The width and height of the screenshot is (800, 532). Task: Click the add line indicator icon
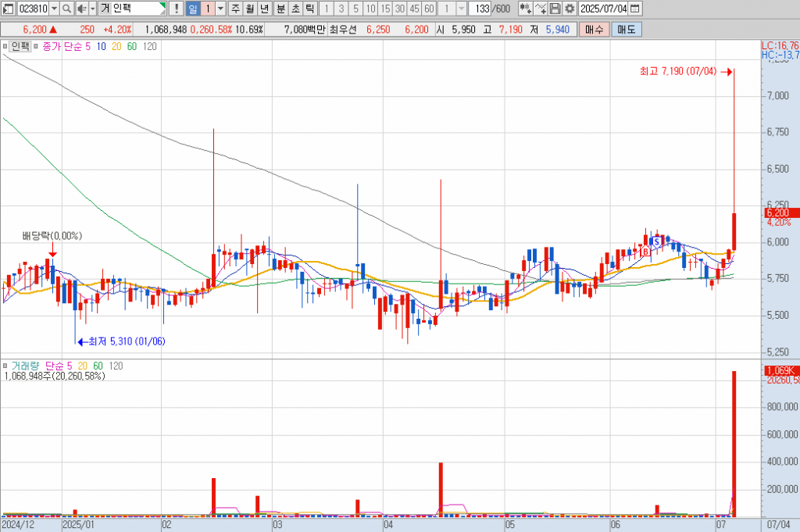pyautogui.click(x=540, y=9)
